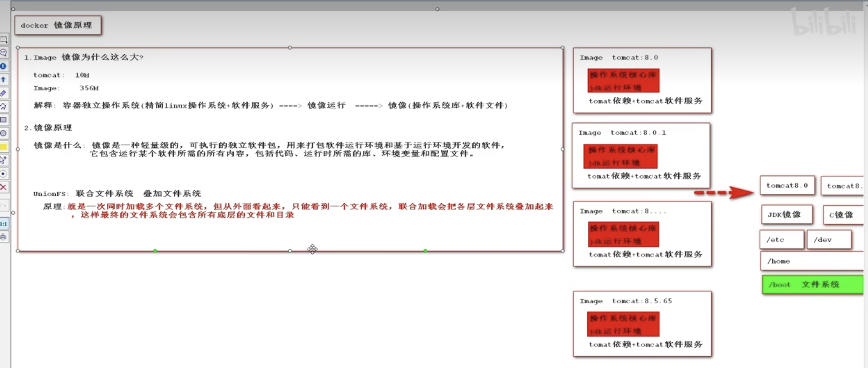Click the green '/boot 文件系统' block
The width and height of the screenshot is (868, 368).
tap(812, 285)
